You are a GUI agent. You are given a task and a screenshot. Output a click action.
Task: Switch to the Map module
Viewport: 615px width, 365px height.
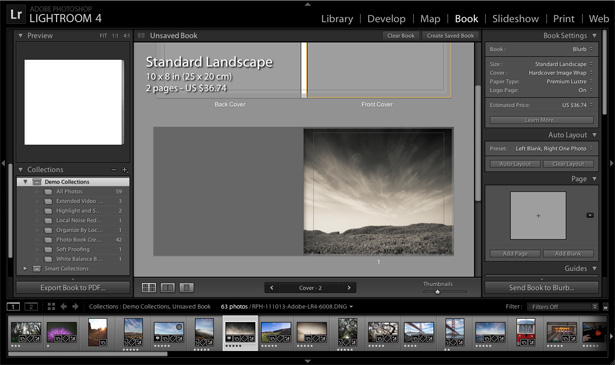(430, 19)
